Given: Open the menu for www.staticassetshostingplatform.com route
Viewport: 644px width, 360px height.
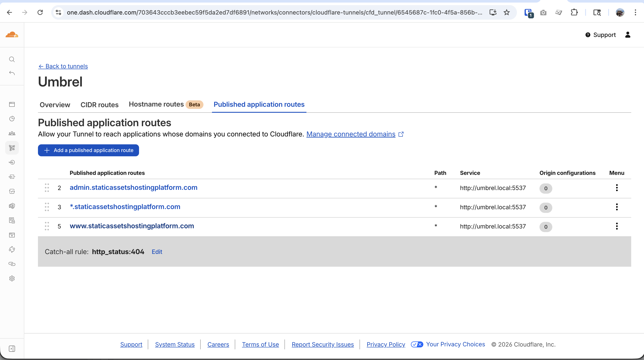Looking at the screenshot, I should [x=616, y=226].
